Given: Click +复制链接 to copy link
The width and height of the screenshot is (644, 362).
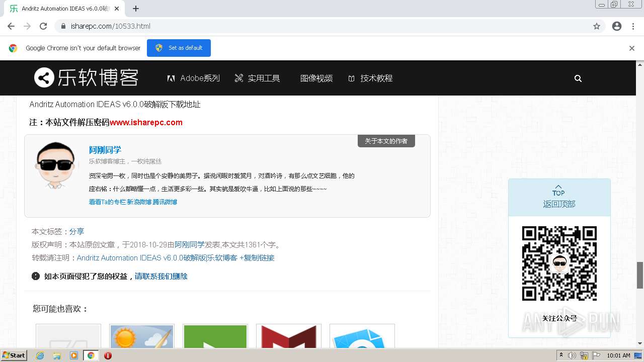Looking at the screenshot, I should click(257, 258).
